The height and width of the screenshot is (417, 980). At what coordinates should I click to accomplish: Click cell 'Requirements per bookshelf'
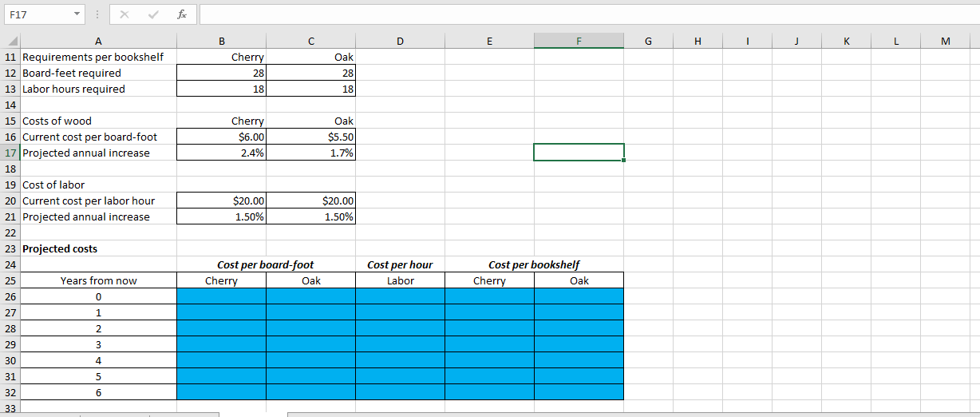click(x=97, y=57)
